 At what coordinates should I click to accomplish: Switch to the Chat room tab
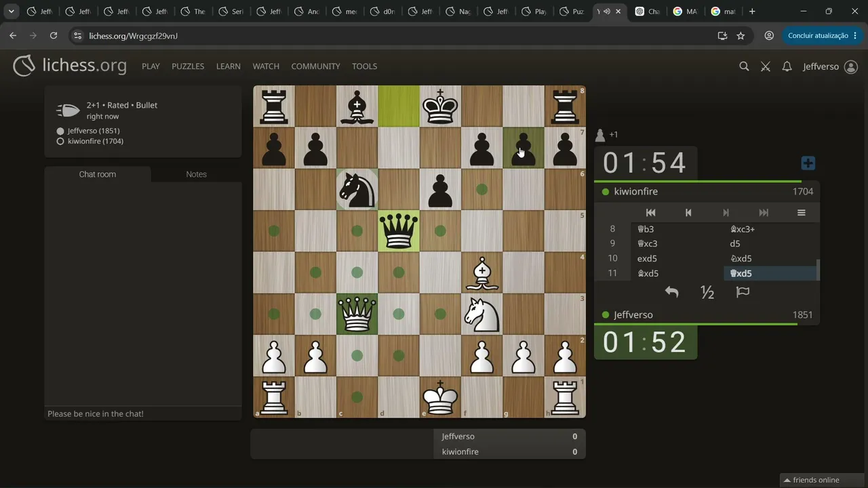coord(98,174)
